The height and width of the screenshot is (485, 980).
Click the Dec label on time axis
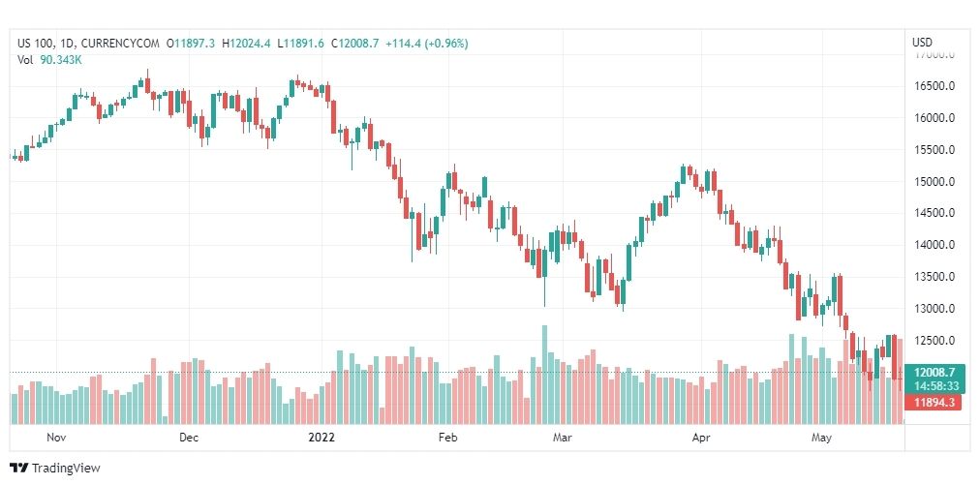tap(188, 438)
